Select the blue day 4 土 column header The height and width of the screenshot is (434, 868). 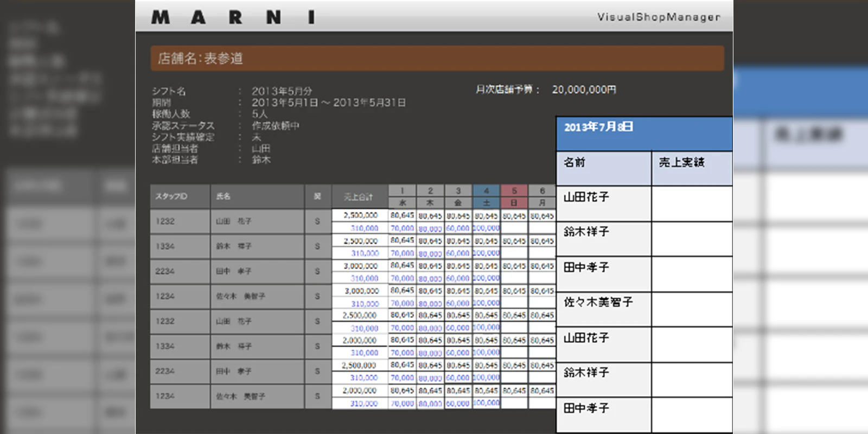[x=487, y=196]
